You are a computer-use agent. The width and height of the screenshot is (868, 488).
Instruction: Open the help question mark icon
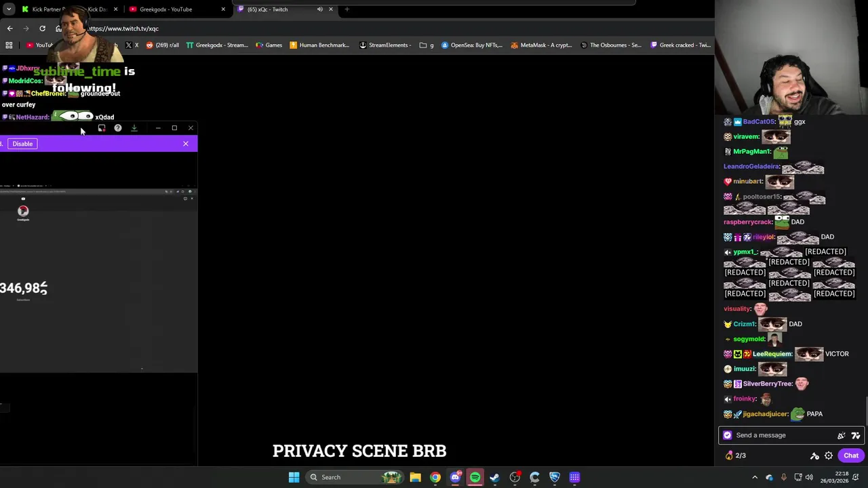(x=118, y=128)
